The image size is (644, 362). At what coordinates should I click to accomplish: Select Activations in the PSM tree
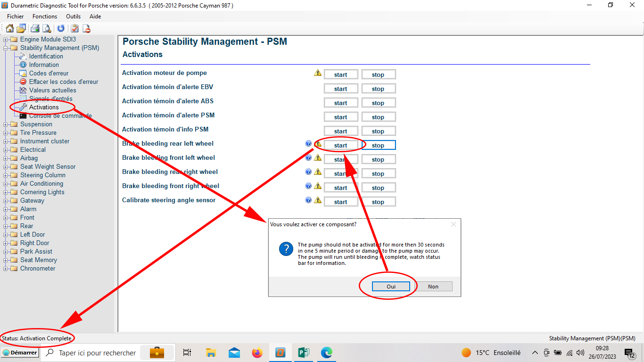(44, 107)
